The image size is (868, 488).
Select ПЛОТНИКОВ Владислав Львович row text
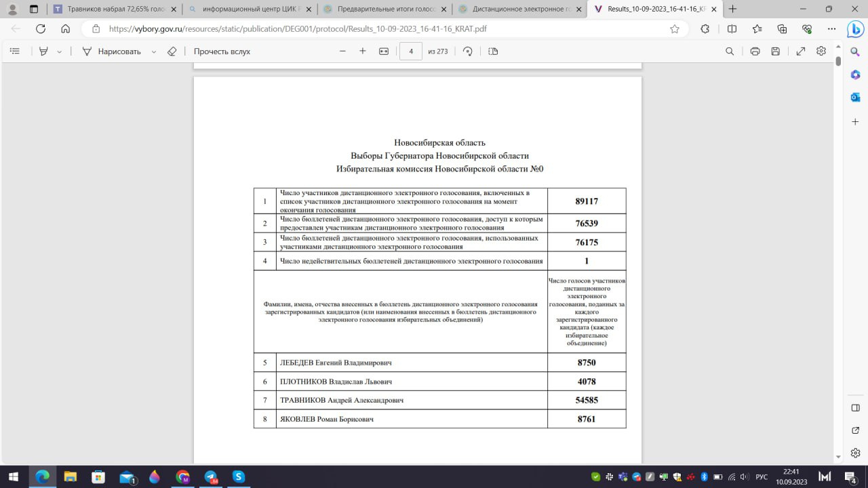(336, 382)
